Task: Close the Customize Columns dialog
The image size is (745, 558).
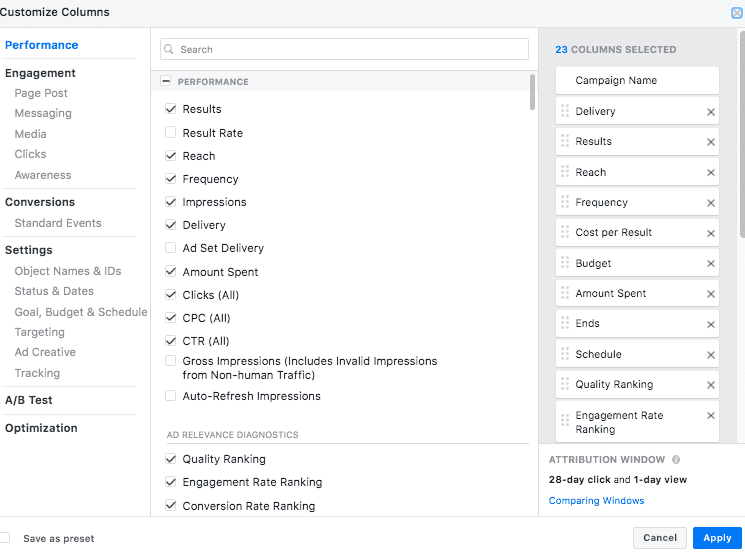Action: tap(737, 13)
